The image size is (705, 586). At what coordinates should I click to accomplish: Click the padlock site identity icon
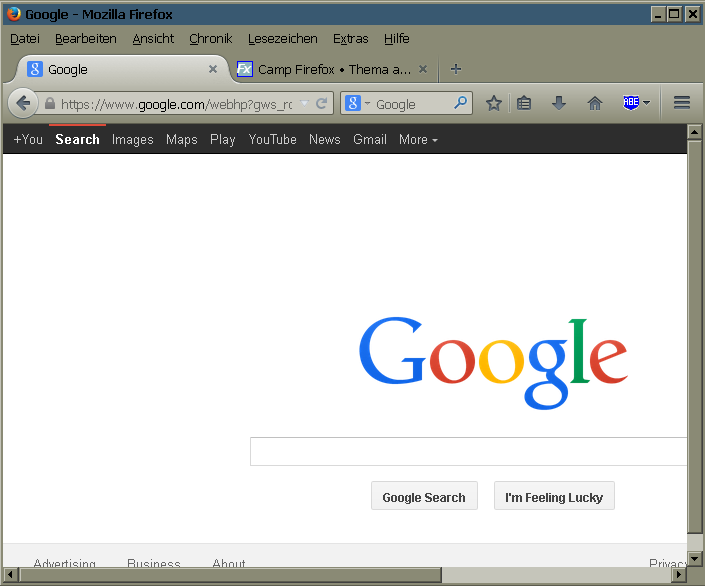(x=50, y=104)
